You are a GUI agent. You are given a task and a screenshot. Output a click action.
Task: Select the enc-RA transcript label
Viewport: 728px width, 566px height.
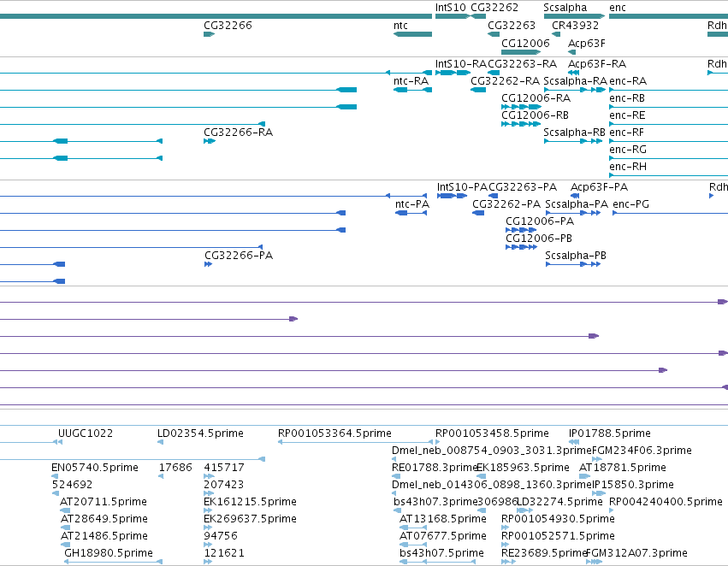click(628, 80)
